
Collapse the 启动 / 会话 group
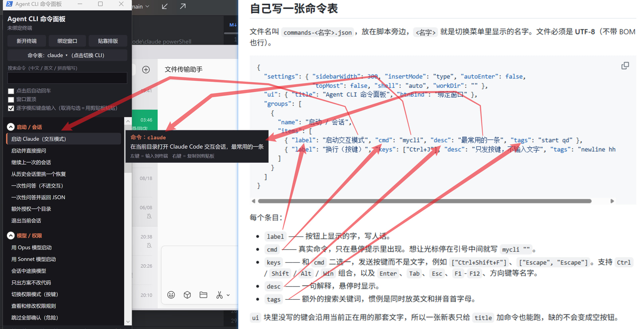point(11,127)
